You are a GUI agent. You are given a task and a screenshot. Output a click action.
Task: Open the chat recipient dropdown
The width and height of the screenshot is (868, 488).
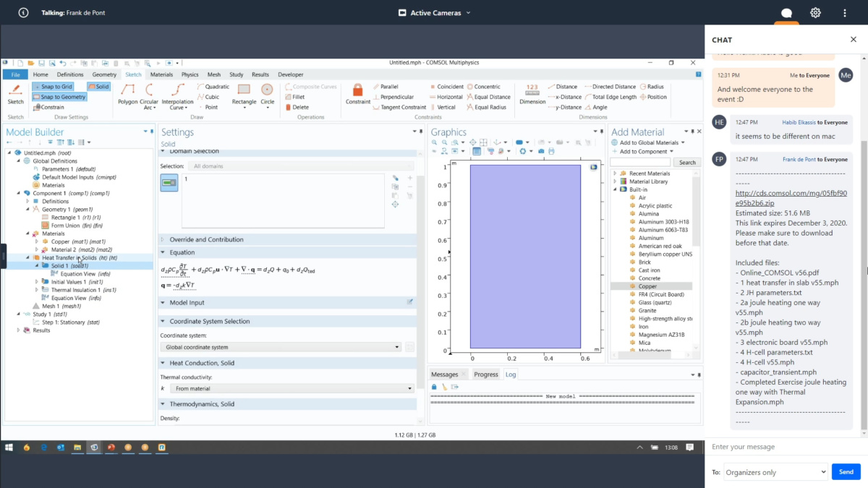[x=775, y=471]
